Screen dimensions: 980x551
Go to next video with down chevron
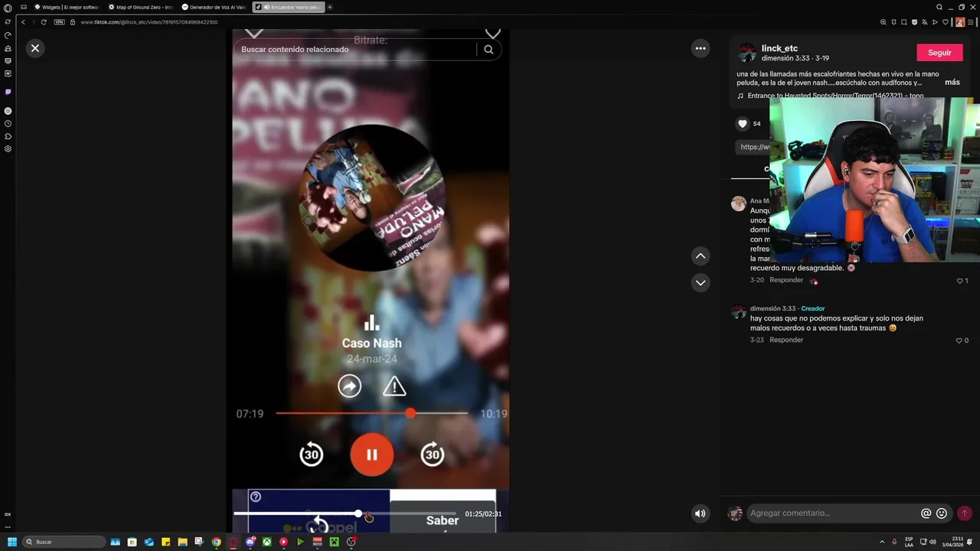(x=701, y=282)
